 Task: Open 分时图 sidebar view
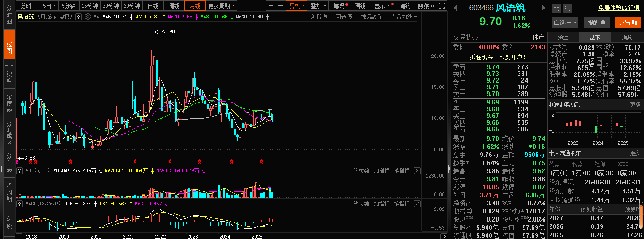coord(9,15)
